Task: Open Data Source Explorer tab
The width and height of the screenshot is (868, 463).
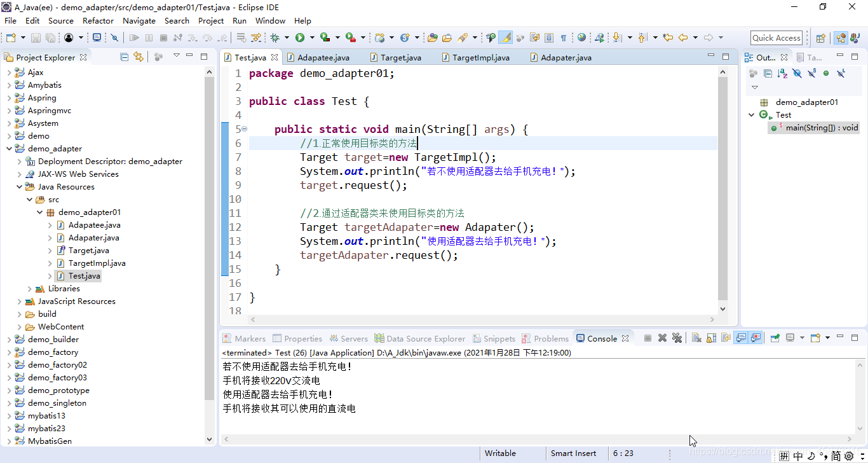Action: [x=419, y=338]
